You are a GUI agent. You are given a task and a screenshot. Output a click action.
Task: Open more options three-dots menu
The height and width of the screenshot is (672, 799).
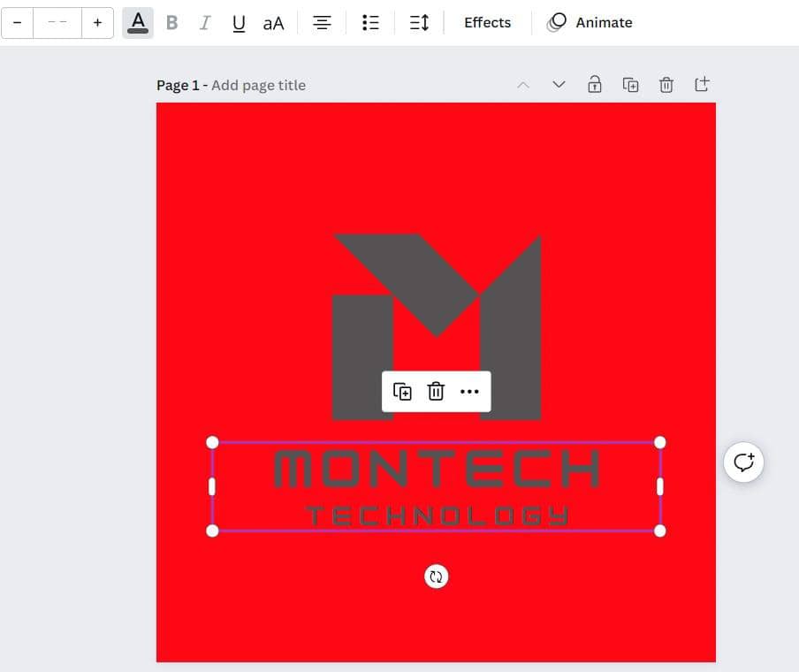click(469, 392)
